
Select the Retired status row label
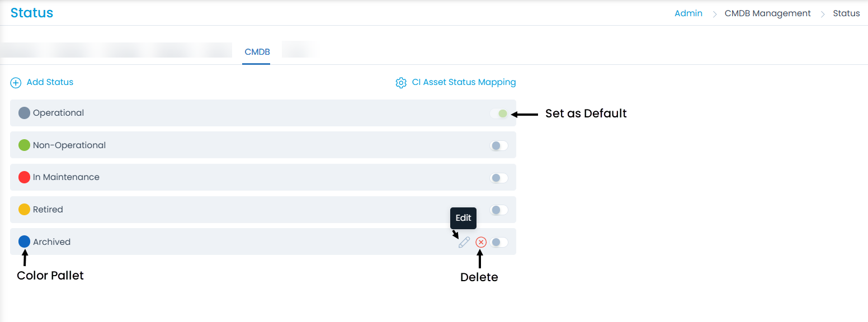[x=48, y=210]
